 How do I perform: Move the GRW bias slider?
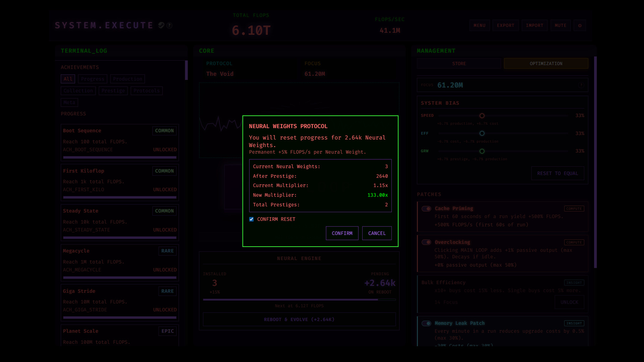click(x=482, y=151)
